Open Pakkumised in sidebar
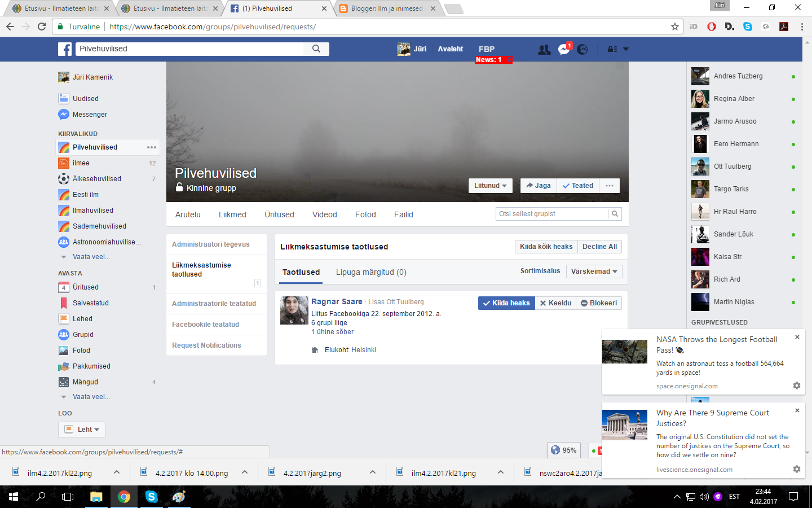The image size is (812, 508). pos(91,366)
